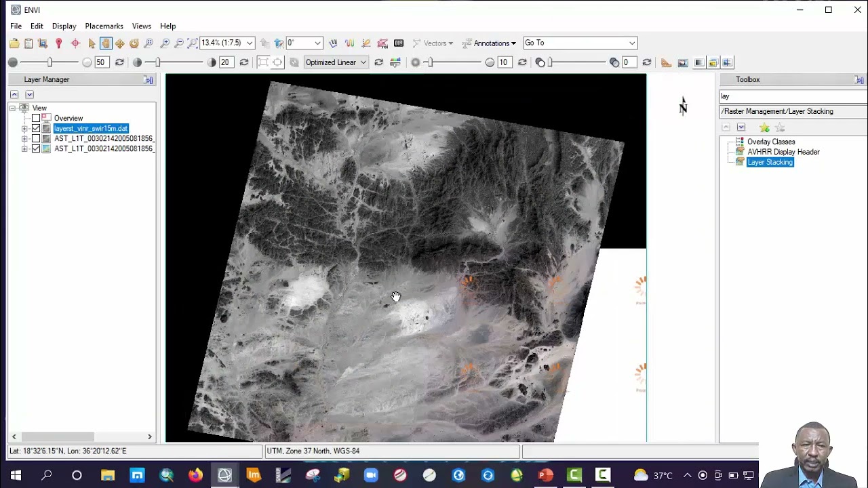
Task: Enable the Overview checkbox
Action: (x=36, y=119)
